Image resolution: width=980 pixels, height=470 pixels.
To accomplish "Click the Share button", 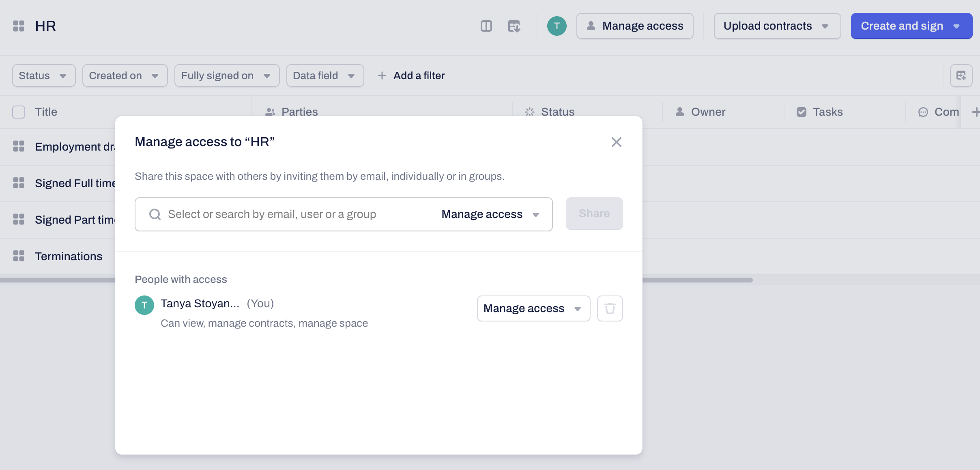I will [594, 213].
